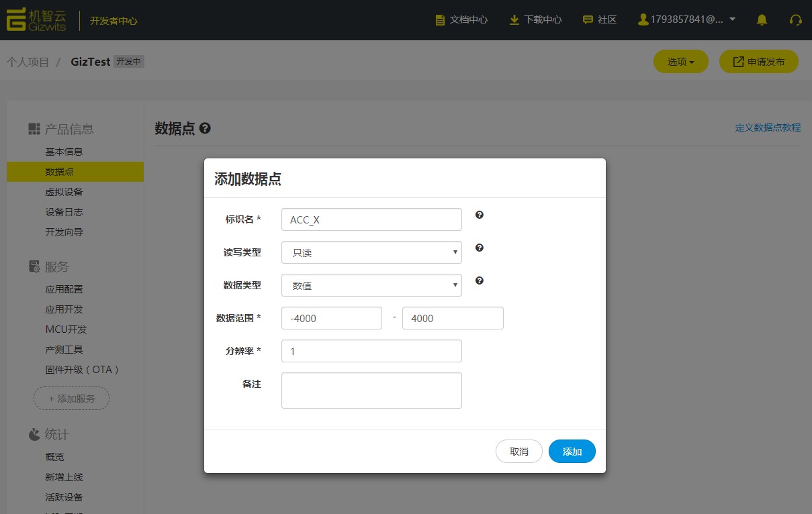The image size is (812, 514).
Task: Open the 定义数据点教程 link
Action: 768,127
